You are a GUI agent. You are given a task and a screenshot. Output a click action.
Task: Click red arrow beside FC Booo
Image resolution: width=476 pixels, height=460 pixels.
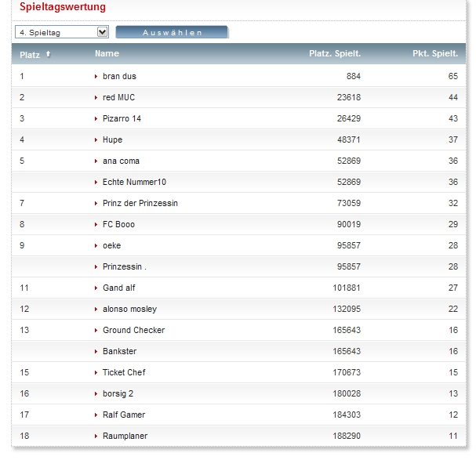pos(96,225)
